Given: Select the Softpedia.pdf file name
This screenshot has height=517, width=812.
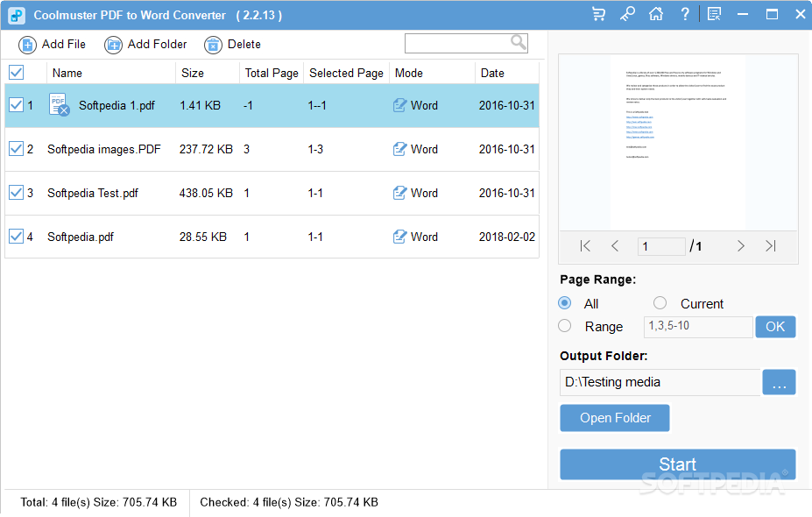Looking at the screenshot, I should (x=81, y=237).
